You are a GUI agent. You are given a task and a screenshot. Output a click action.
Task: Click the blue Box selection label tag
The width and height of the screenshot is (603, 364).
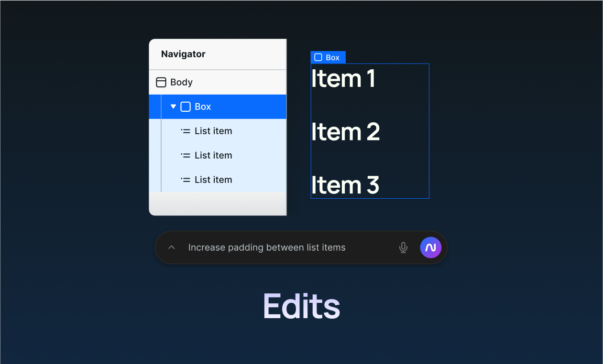(328, 57)
